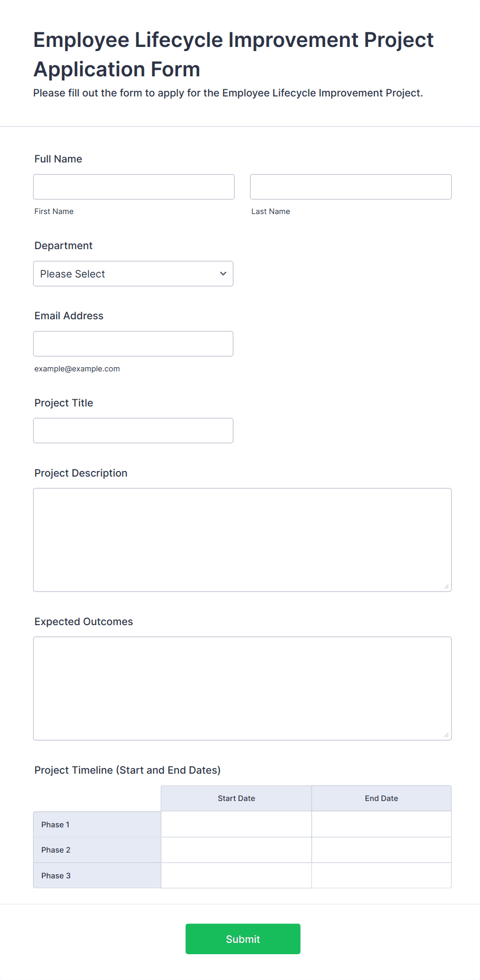This screenshot has width=480, height=980.
Task: Click the Email Address input field
Action: click(133, 343)
